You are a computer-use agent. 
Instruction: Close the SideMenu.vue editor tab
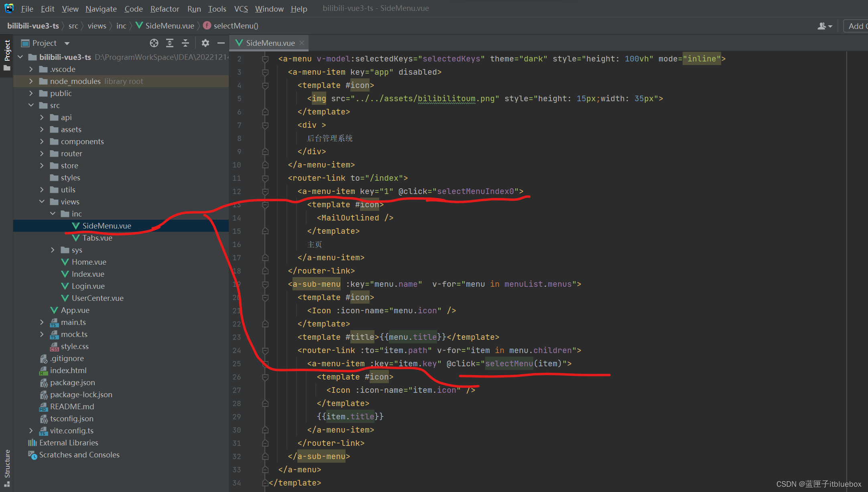[x=302, y=43]
